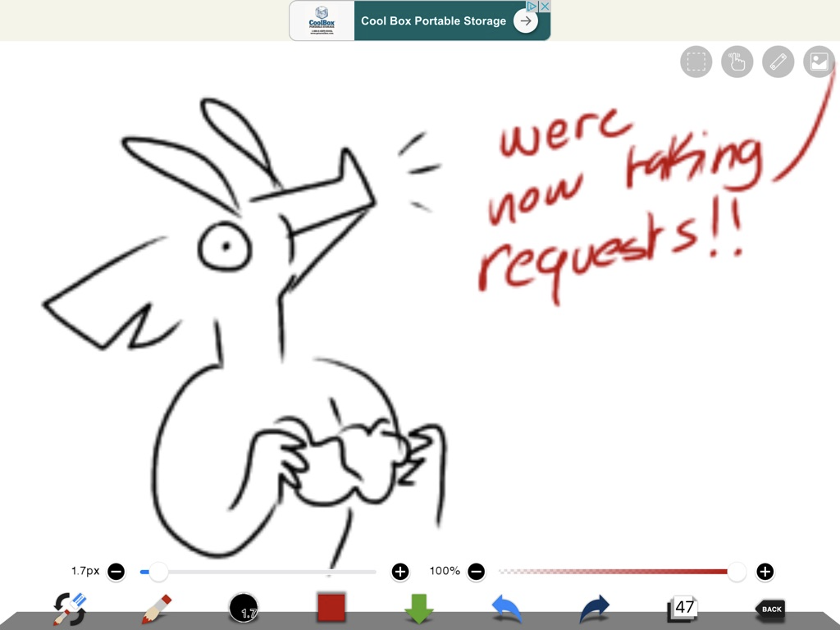Select the pencil brush tool

pyautogui.click(x=156, y=609)
